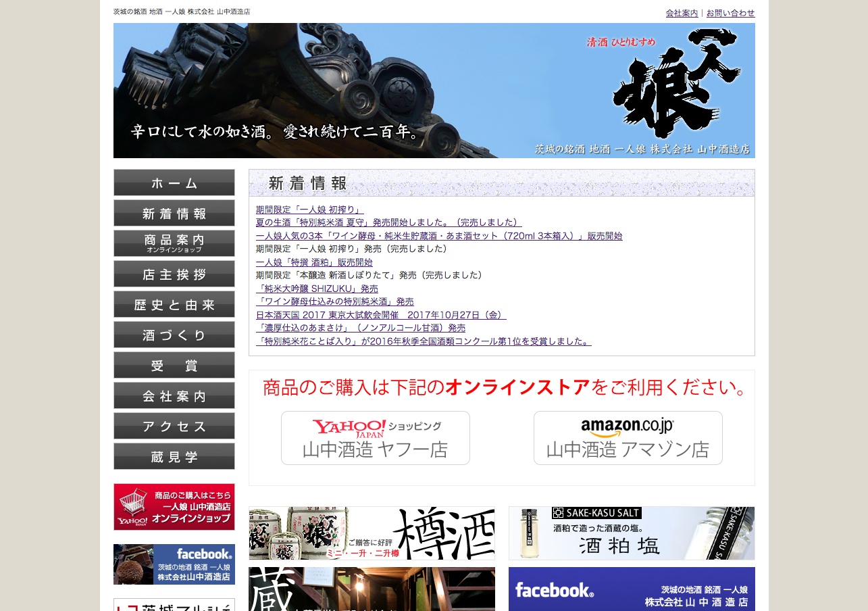This screenshot has width=868, height=611.
Task: Select 新着情報 in the sidebar navigation menu
Action: point(174,213)
